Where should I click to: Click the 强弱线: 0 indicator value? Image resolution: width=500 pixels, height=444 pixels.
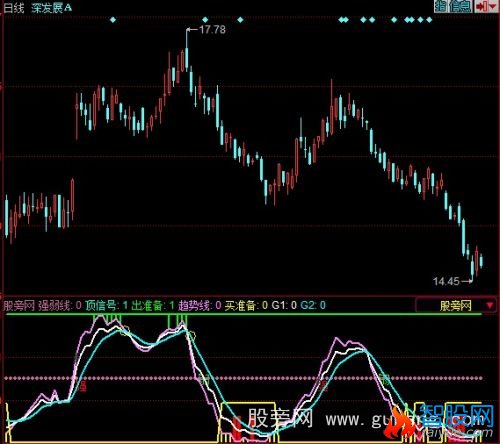point(60,305)
